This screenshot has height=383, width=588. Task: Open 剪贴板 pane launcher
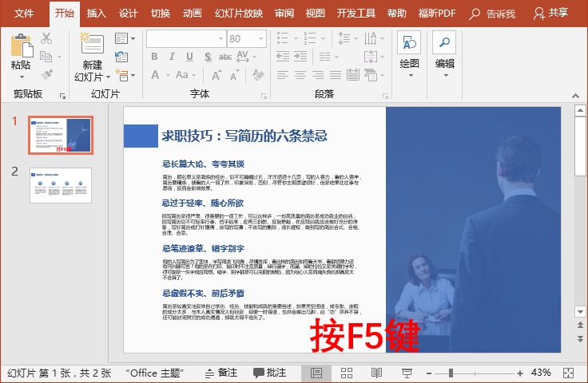point(62,97)
